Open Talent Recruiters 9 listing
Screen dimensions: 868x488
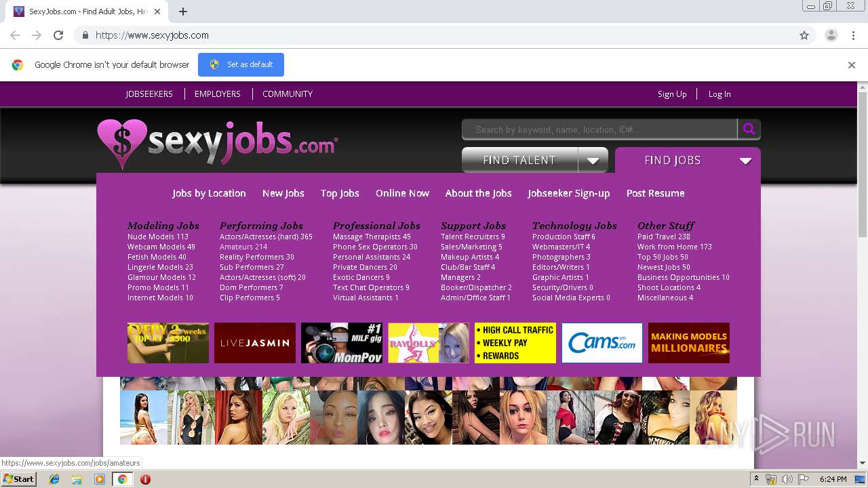[473, 237]
